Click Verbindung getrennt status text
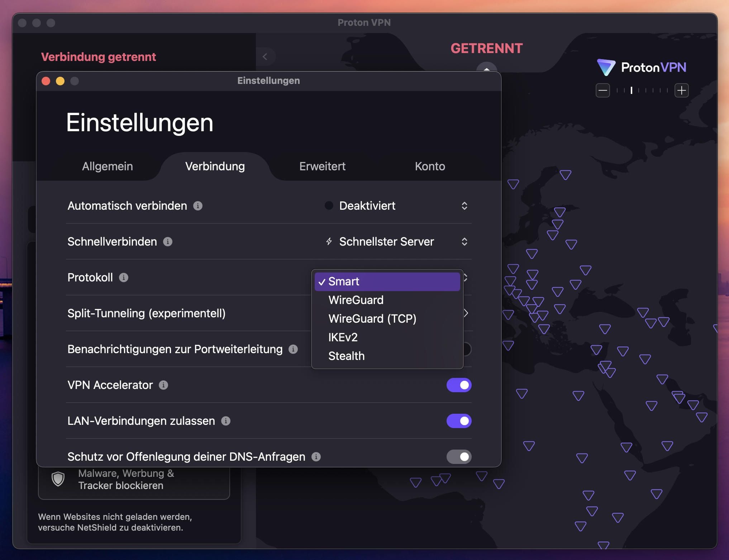729x560 pixels. [99, 57]
